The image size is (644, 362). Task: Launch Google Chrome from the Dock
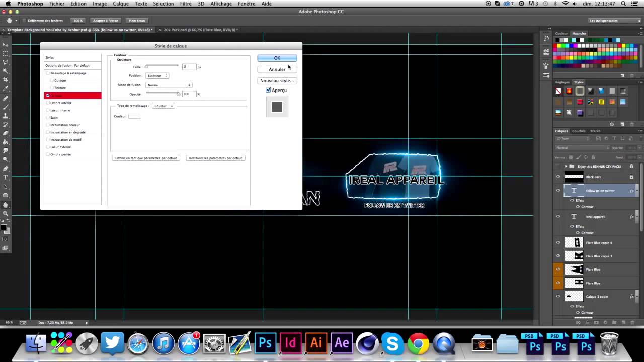pyautogui.click(x=418, y=344)
